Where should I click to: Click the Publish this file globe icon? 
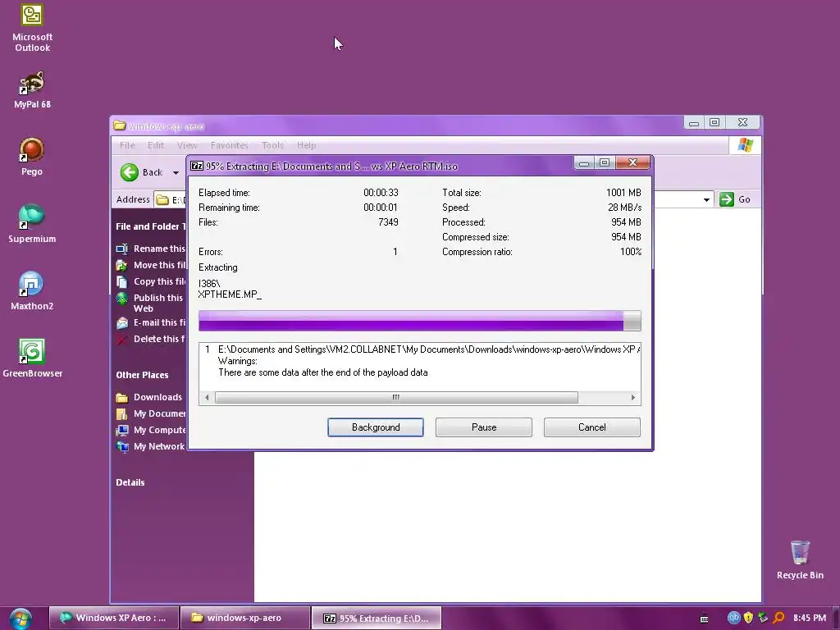[122, 299]
